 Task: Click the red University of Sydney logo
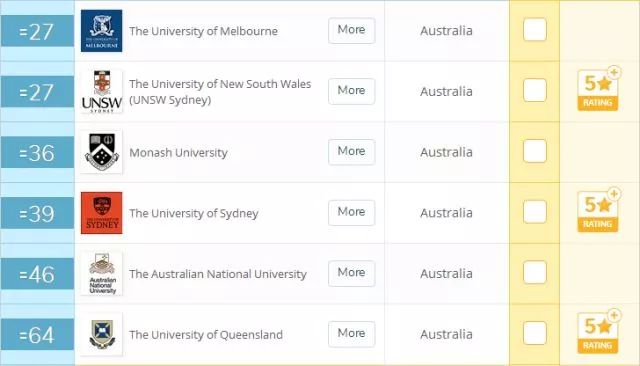(101, 213)
